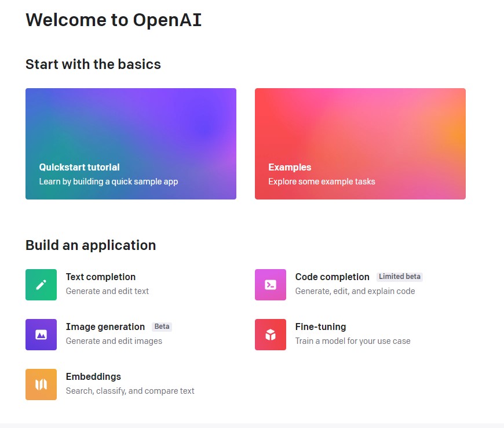The height and width of the screenshot is (428, 504).
Task: Click the green pencil Text completion icon
Action: click(41, 285)
